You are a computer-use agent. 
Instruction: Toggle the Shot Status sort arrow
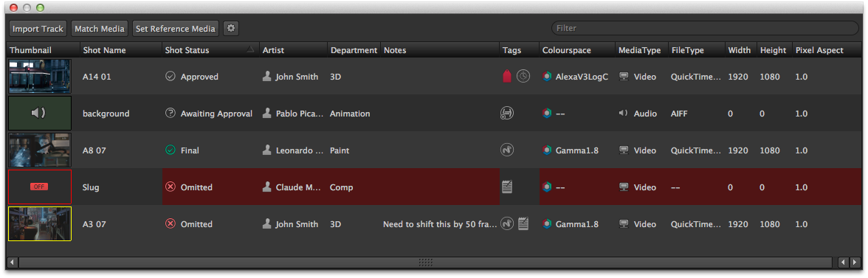point(251,49)
